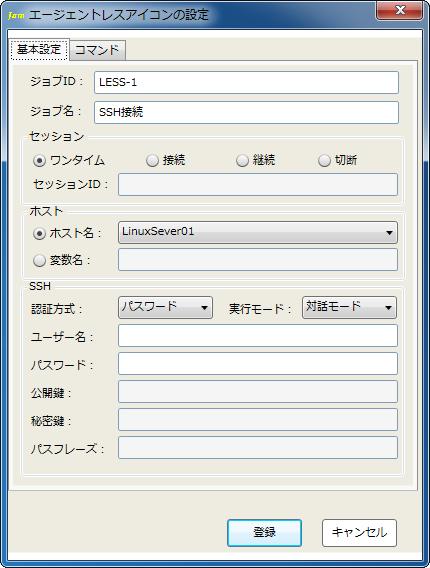The image size is (430, 568).
Task: Select the 継続 session radio button
Action: pos(242,160)
